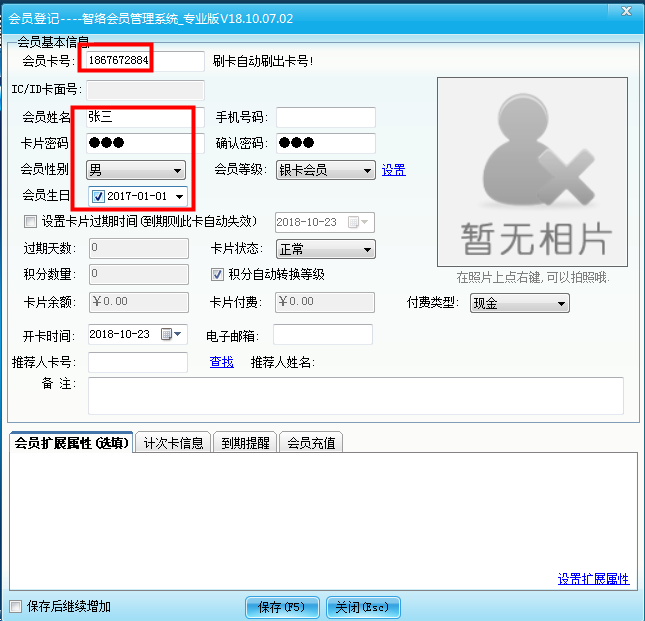Open the payment type dropdown
The width and height of the screenshot is (645, 621).
coord(560,303)
